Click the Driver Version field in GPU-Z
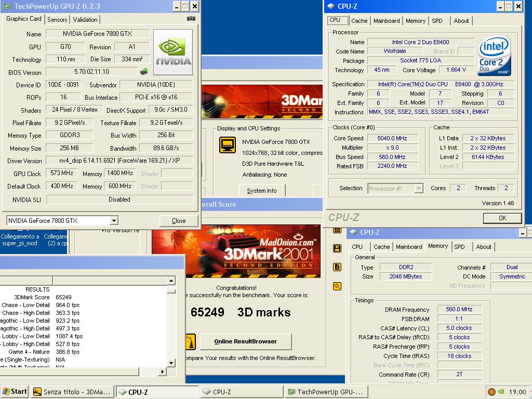 tap(119, 161)
